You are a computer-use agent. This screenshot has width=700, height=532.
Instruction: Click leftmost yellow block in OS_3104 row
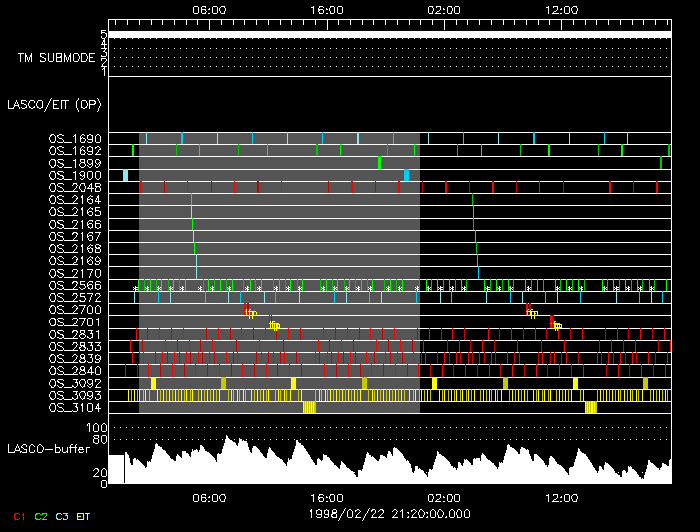pos(309,407)
